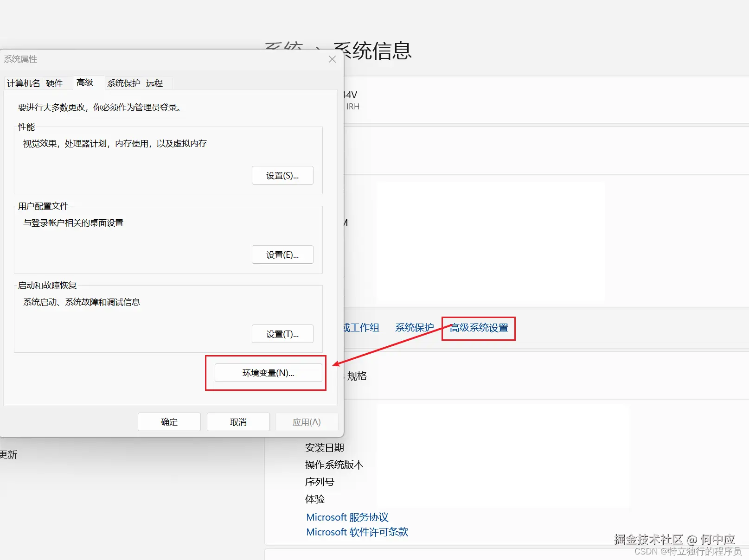Close the 系统属性 dialog

click(x=332, y=59)
